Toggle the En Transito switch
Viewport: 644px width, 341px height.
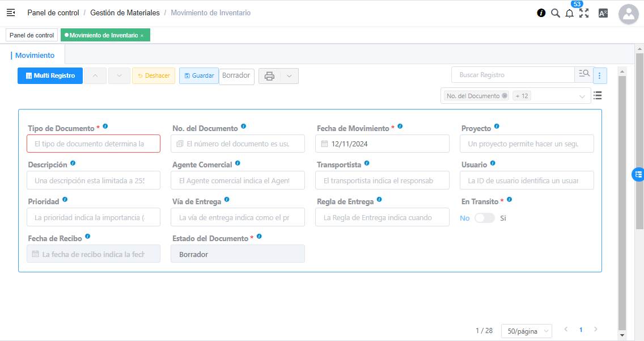click(x=484, y=218)
